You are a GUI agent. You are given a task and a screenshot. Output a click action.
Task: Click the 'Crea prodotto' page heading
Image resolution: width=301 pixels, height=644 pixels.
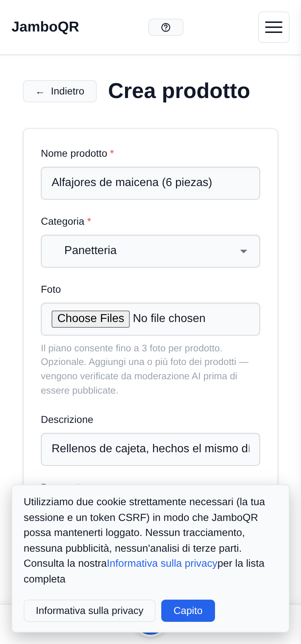(179, 91)
